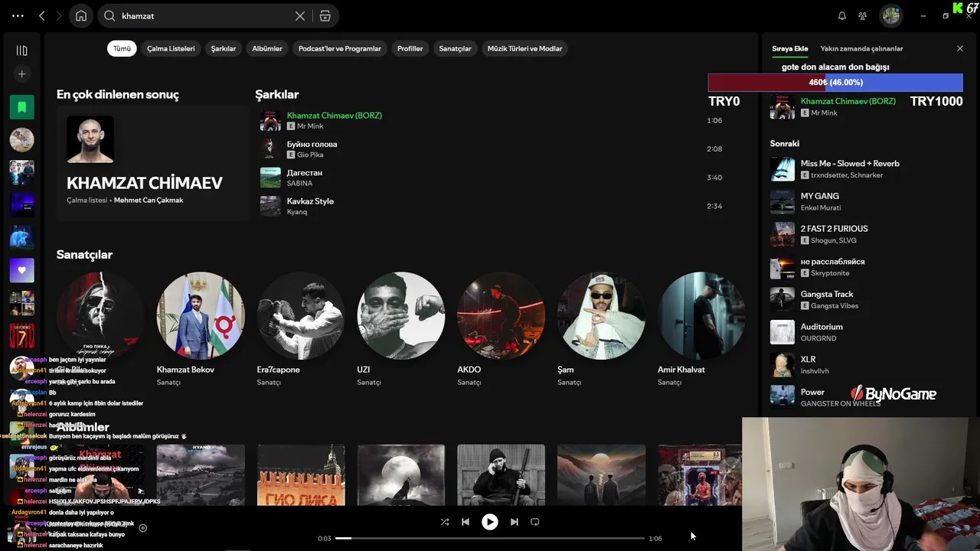
Task: Close the queue panel
Action: pos(960,48)
